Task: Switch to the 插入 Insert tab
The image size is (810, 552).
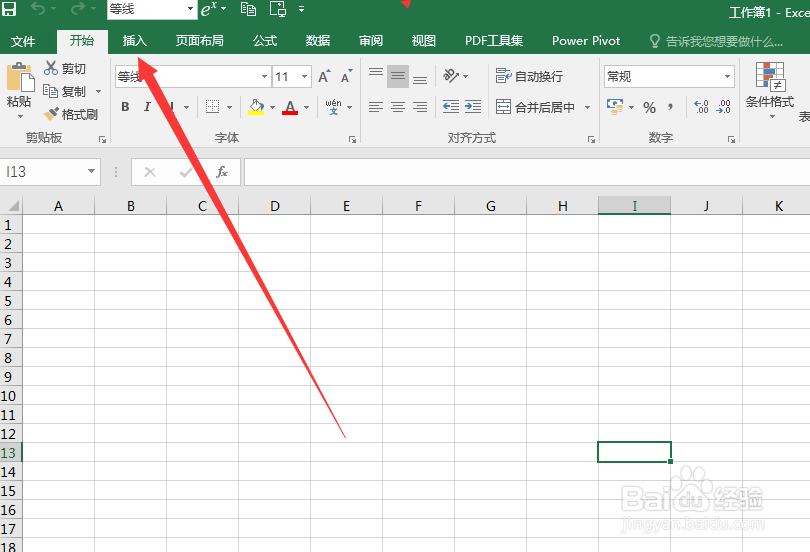Action: tap(134, 40)
